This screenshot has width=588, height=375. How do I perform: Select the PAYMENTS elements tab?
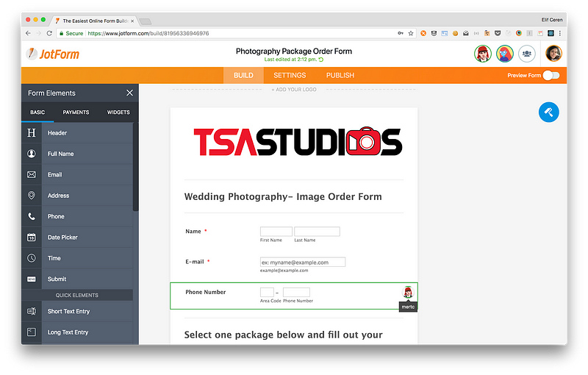point(76,112)
